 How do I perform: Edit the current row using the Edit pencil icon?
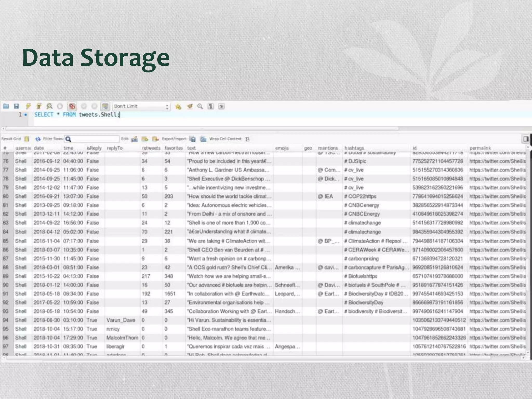134,139
